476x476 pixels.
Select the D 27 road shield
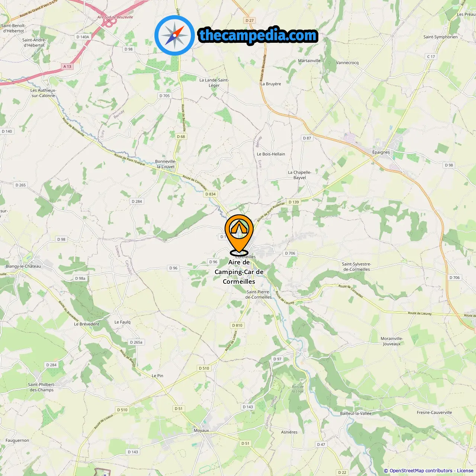[250, 20]
